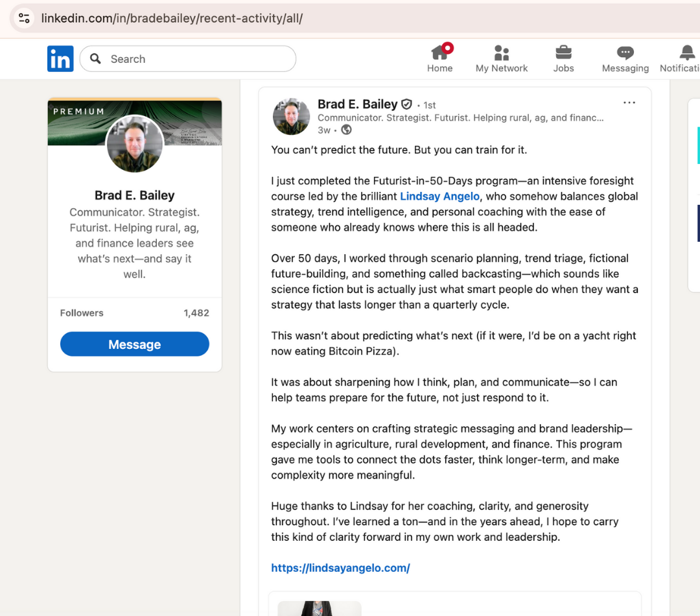Click the '1st' connection degree label
This screenshot has width=700, height=616.
tap(430, 105)
